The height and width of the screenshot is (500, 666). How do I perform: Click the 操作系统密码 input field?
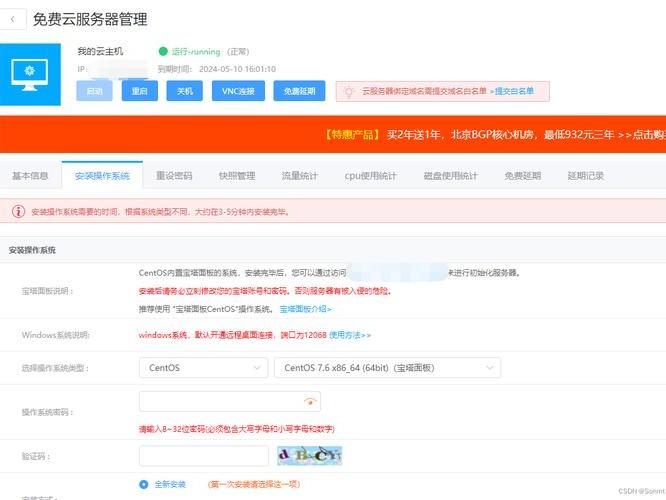230,401
